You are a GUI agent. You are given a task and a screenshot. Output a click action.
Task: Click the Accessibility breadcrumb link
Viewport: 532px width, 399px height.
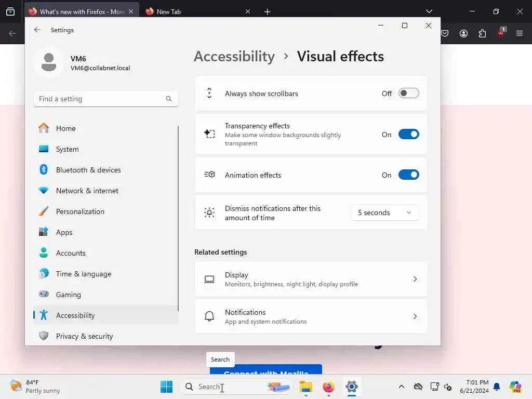coord(234,56)
